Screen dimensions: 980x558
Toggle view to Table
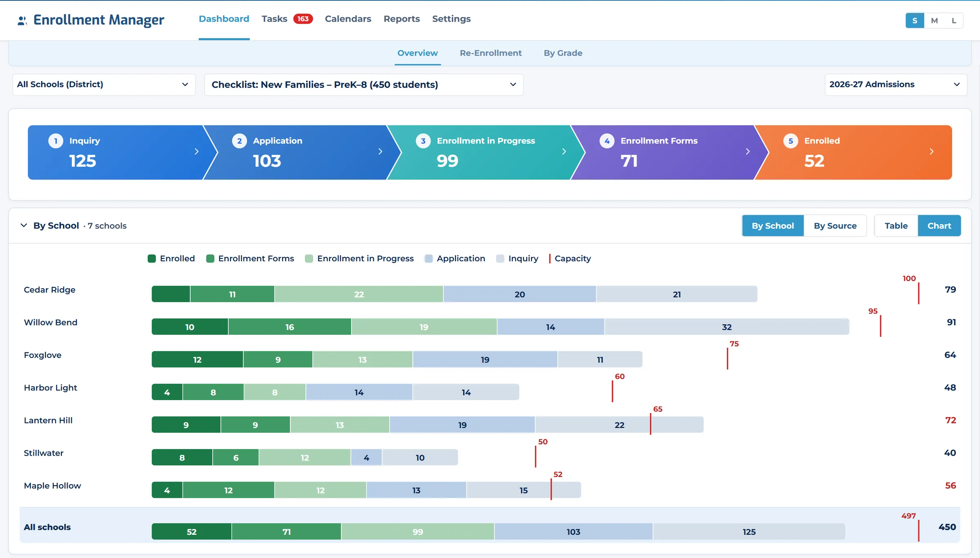pos(896,226)
